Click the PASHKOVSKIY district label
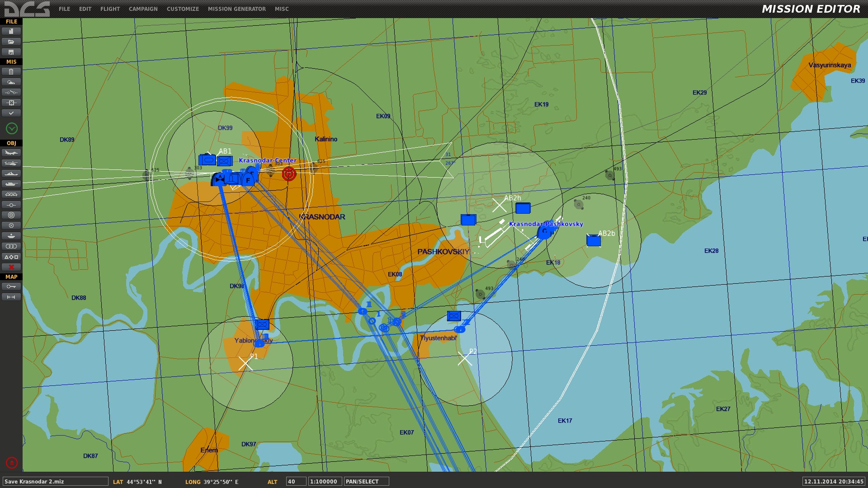 click(x=443, y=252)
